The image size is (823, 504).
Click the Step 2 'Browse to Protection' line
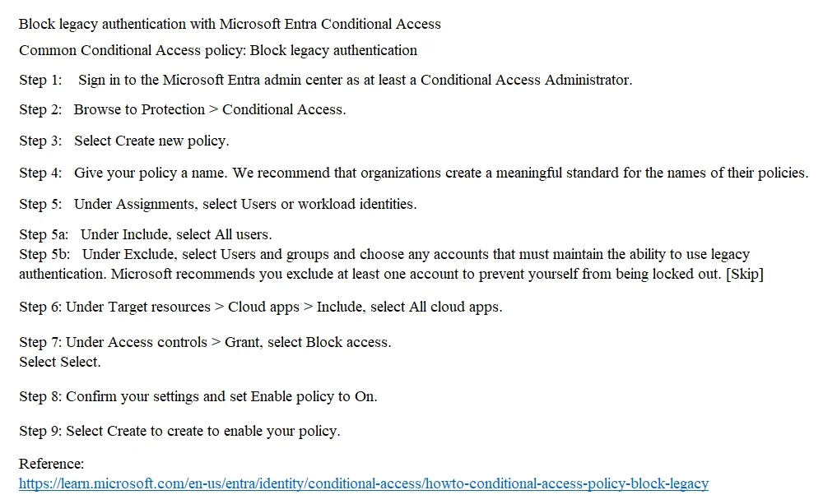pos(183,109)
